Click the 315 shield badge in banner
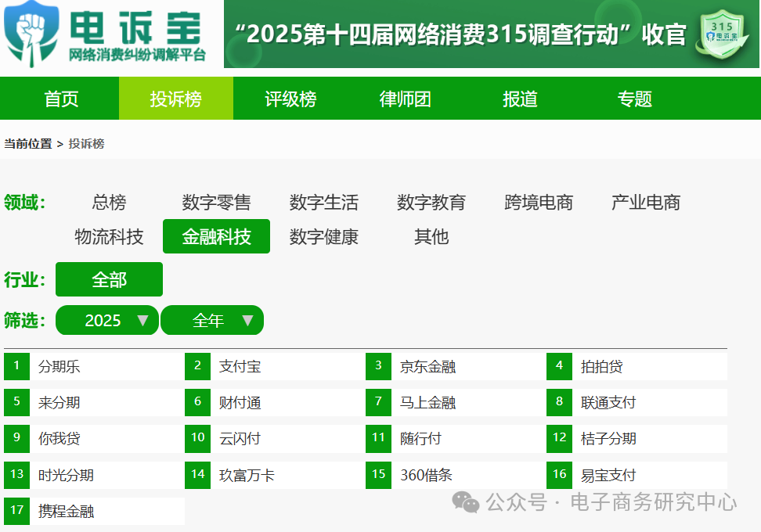The image size is (761, 532). click(x=722, y=36)
